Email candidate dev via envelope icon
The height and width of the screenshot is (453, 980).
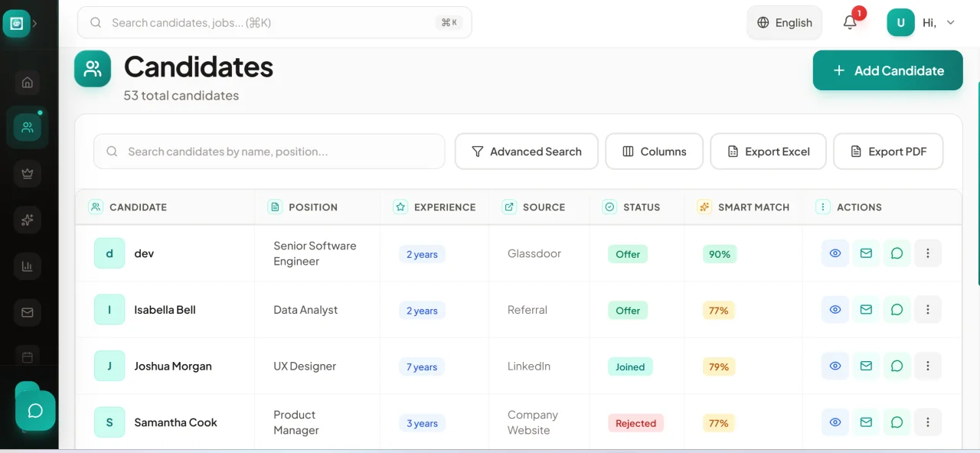(x=866, y=253)
